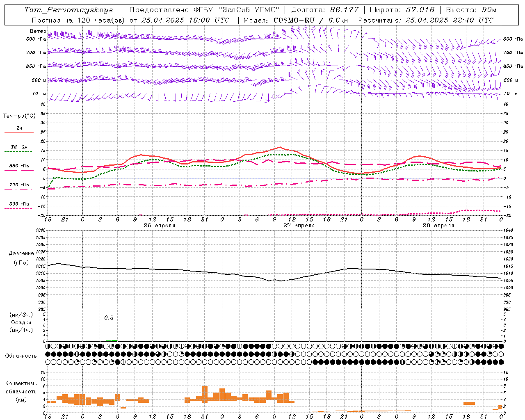The height and width of the screenshot is (420, 525).
Task: Click the '2м' temperature legend entry
Action: coord(19,128)
